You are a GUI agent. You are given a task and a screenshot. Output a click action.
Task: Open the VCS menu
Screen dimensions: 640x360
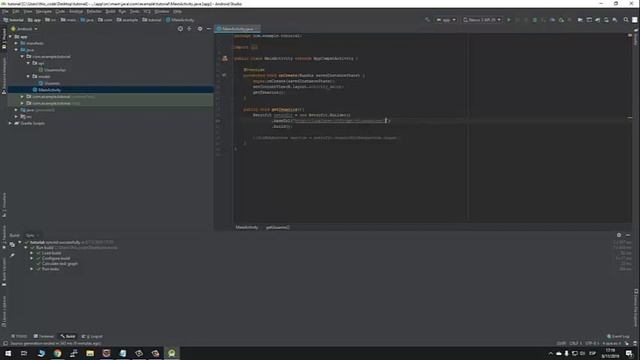(x=147, y=11)
